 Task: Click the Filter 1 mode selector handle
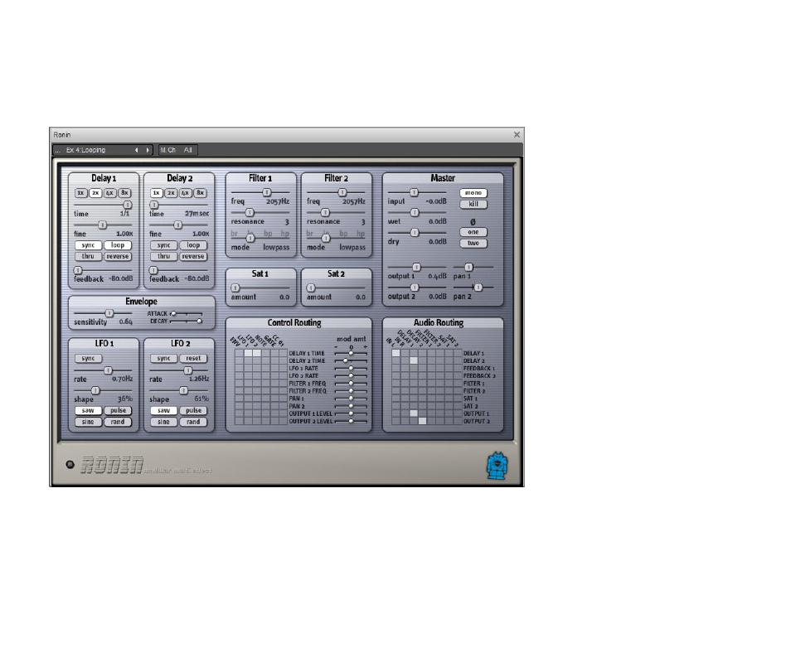pos(250,238)
